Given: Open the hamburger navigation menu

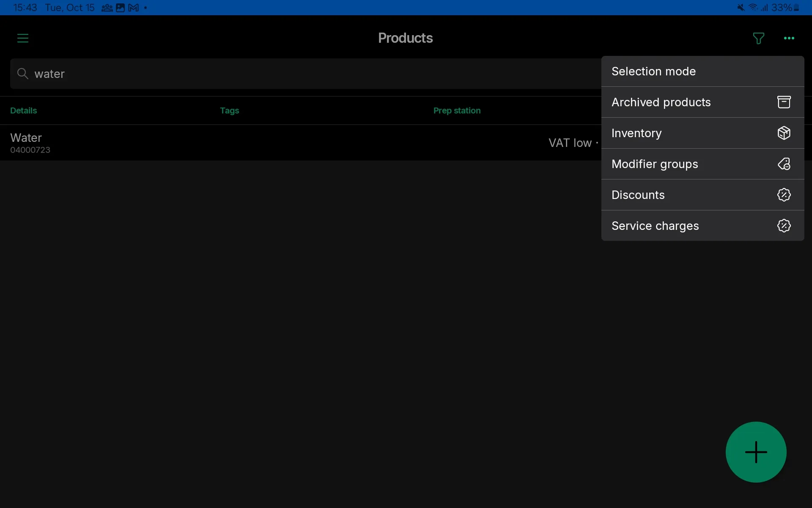Looking at the screenshot, I should click(23, 38).
